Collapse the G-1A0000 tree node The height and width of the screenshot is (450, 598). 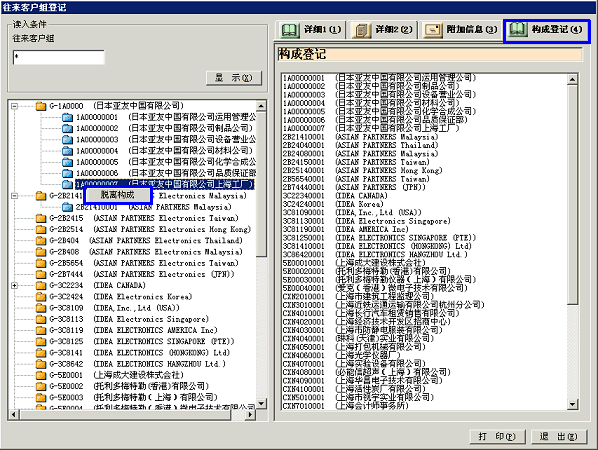[14, 106]
